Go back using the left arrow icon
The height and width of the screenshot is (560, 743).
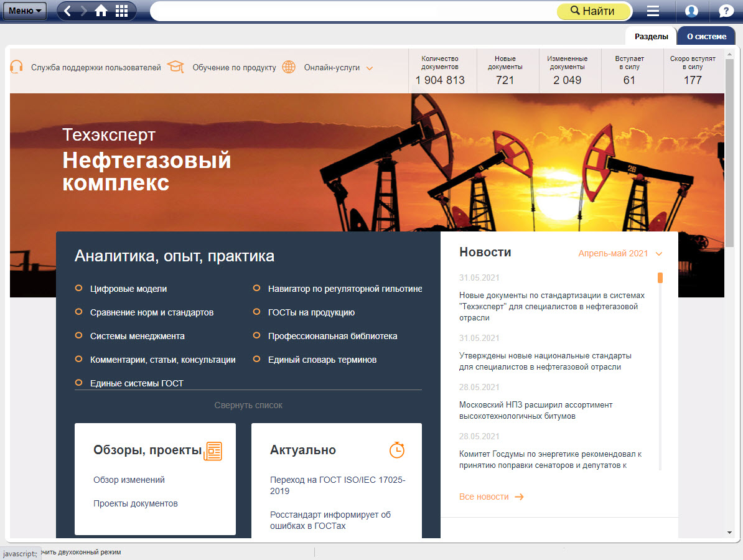coord(67,11)
